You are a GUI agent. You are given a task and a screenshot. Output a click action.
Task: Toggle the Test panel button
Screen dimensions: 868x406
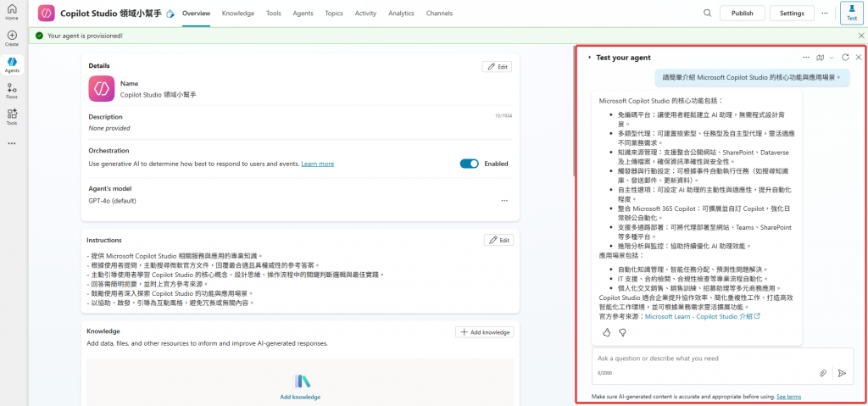pos(852,14)
